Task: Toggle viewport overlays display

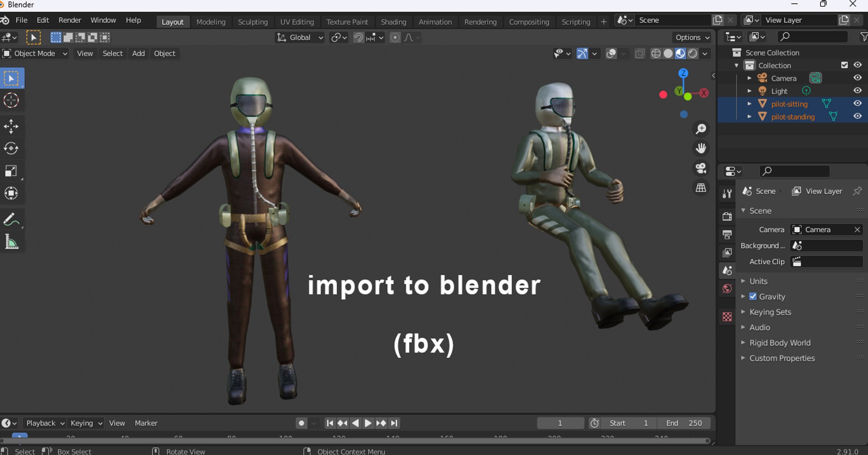Action: [611, 54]
